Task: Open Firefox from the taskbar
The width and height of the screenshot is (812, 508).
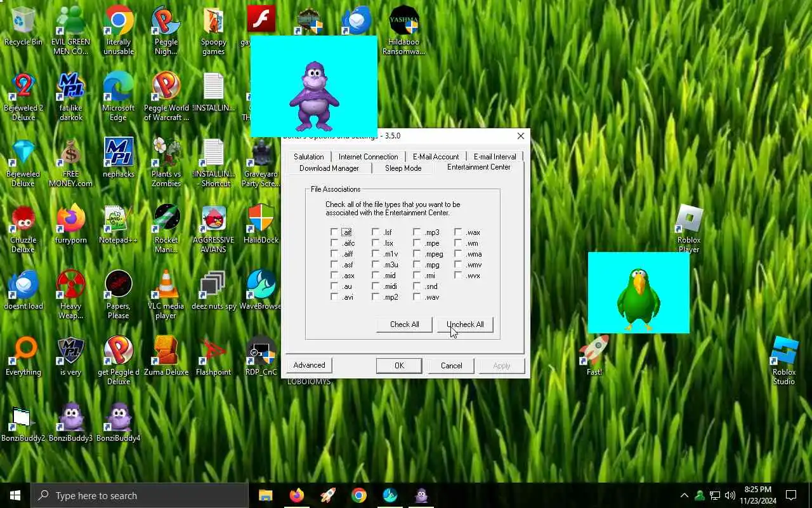Action: (296, 495)
